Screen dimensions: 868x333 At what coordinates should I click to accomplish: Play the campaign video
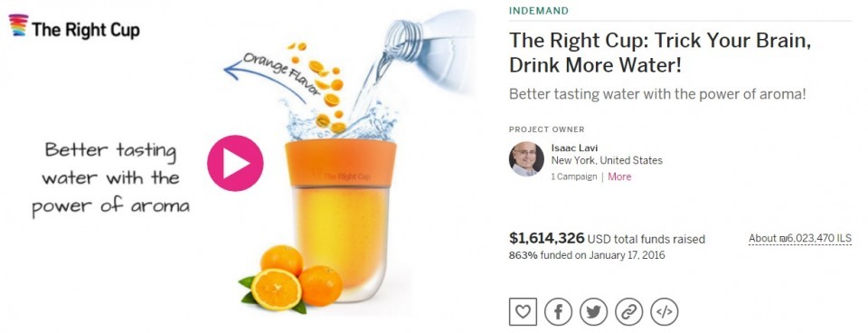[235, 163]
